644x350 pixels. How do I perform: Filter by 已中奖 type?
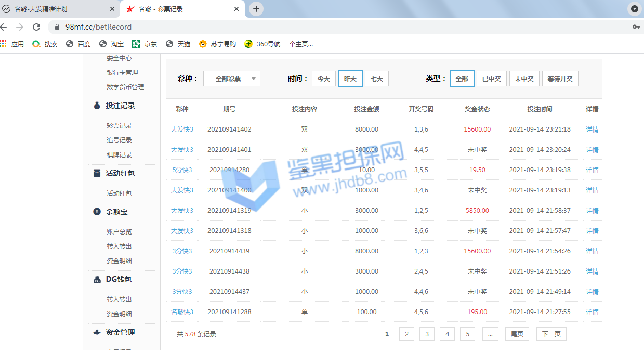tap(491, 79)
